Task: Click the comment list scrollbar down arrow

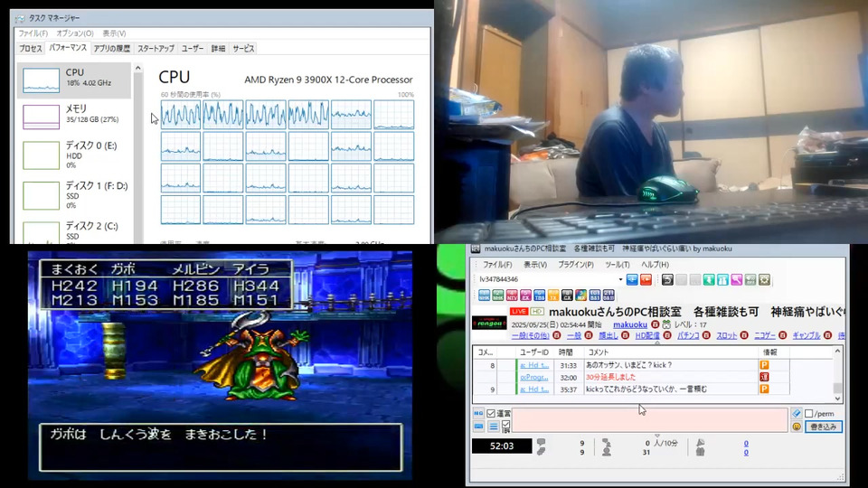Action: click(x=837, y=399)
